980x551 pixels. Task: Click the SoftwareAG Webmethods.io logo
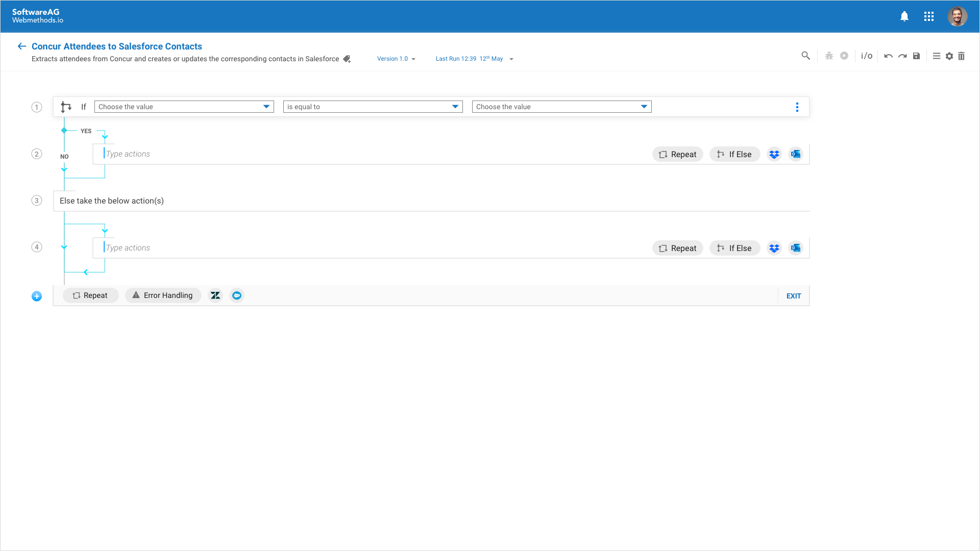37,16
